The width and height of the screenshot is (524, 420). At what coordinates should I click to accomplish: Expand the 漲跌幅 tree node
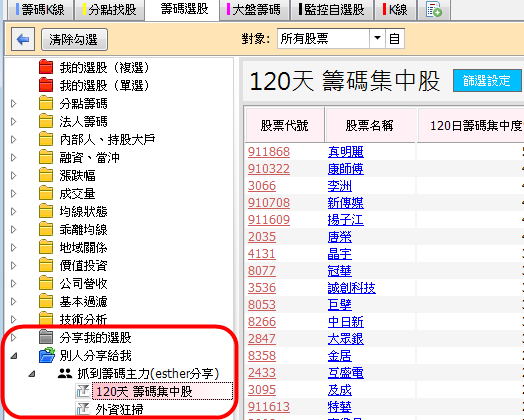pos(14,176)
